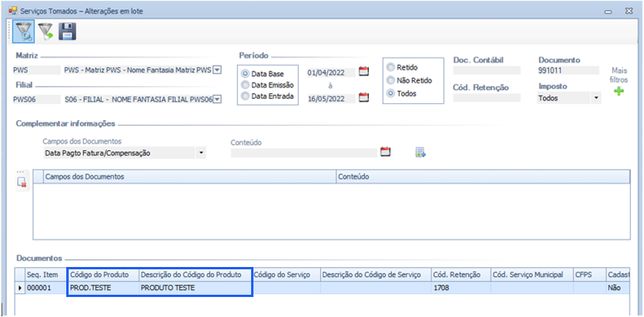
Task: Click the green plus Mais filtros icon
Action: coord(619,91)
